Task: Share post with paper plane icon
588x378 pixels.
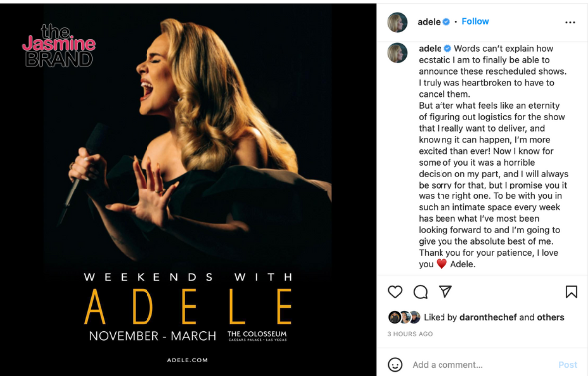Action: [445, 291]
